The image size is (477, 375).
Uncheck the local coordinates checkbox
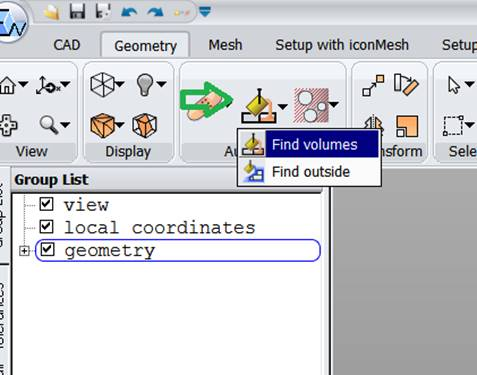coord(46,227)
